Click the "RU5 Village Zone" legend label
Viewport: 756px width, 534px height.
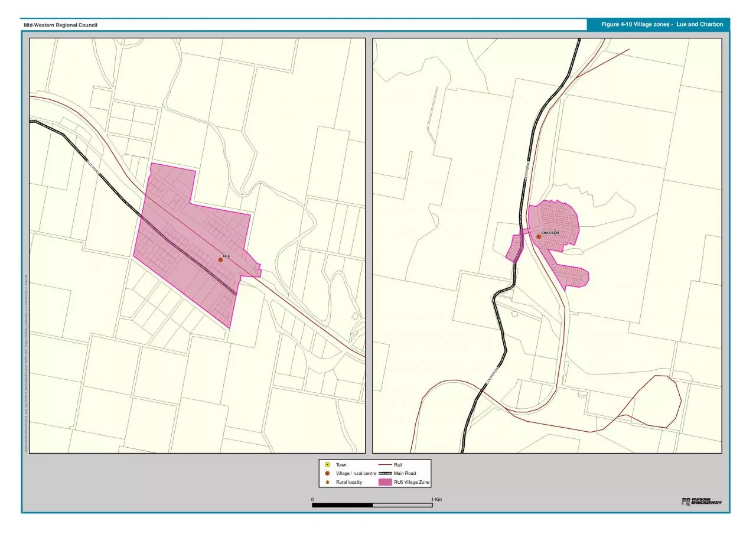click(x=412, y=483)
